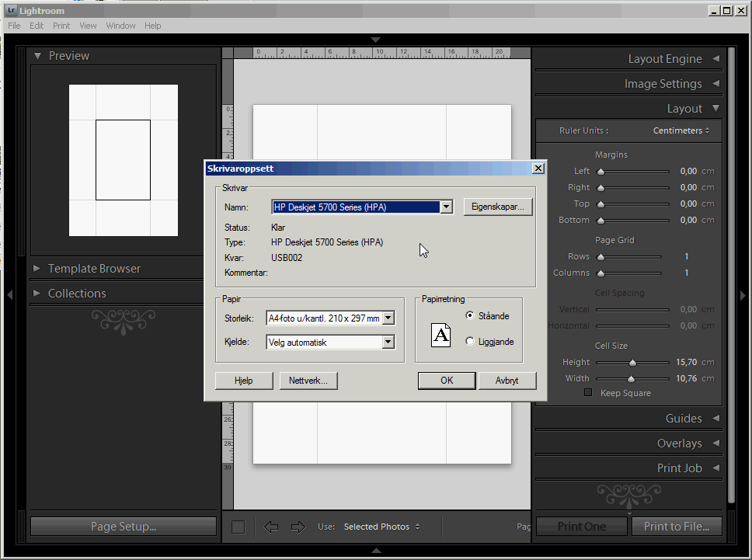The width and height of the screenshot is (752, 560).
Task: Expand the Image Settings panel
Action: (716, 83)
